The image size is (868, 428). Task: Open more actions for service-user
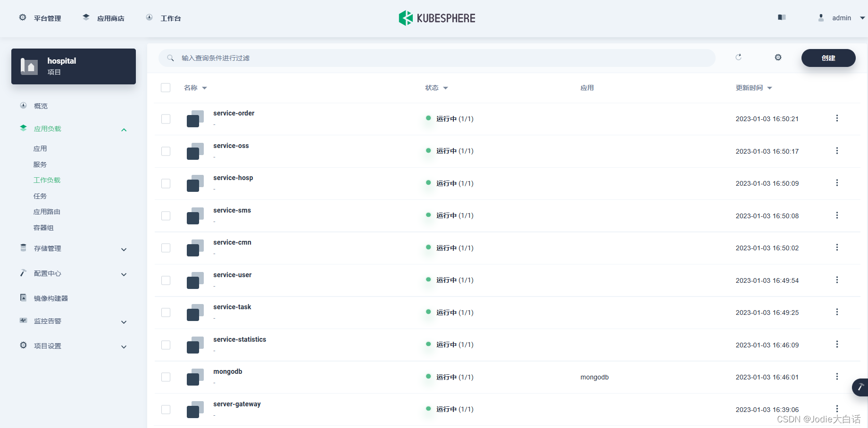[x=837, y=280]
